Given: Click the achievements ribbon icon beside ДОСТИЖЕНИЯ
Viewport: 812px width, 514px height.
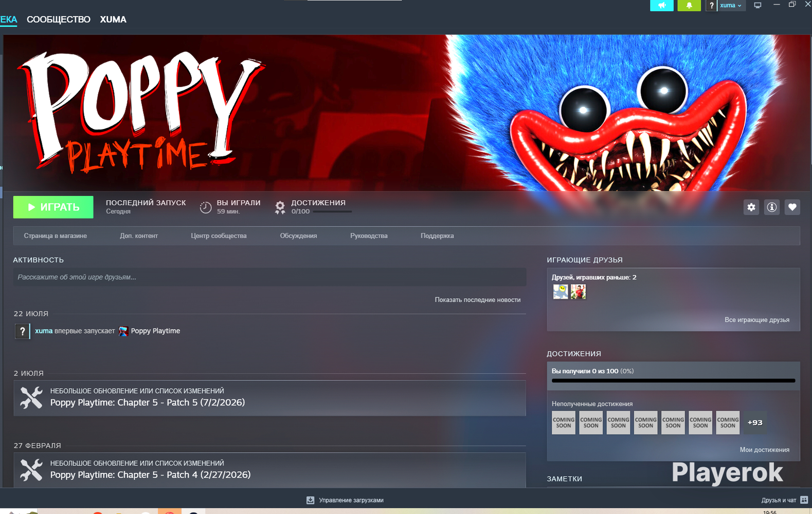Looking at the screenshot, I should coord(280,207).
